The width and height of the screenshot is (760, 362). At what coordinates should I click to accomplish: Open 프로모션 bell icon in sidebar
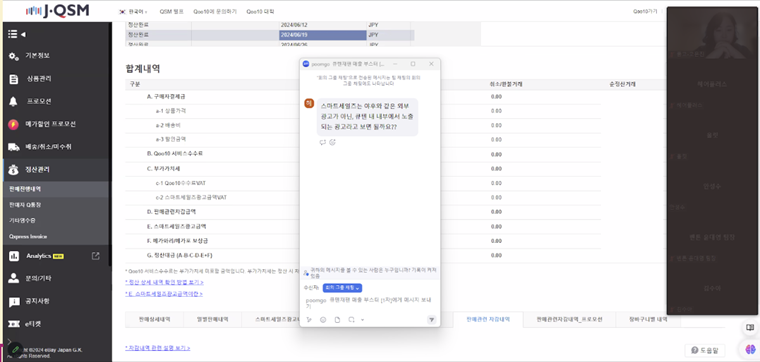pos(14,102)
